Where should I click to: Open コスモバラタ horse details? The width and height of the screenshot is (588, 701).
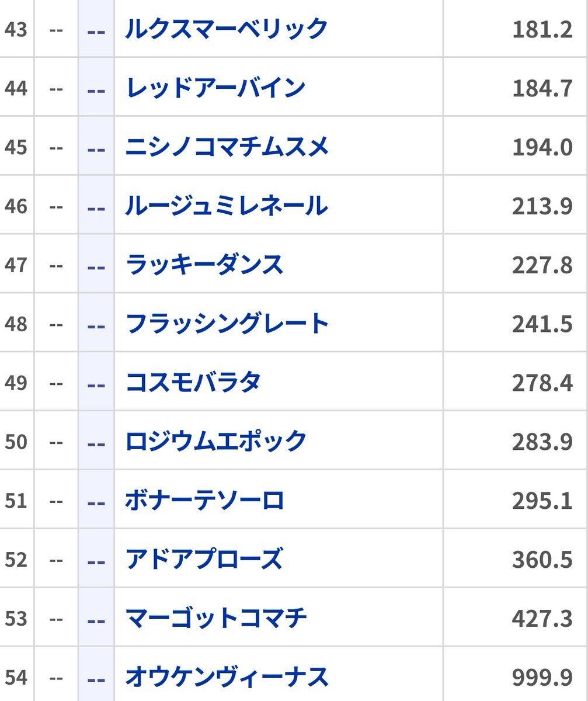pyautogui.click(x=193, y=383)
